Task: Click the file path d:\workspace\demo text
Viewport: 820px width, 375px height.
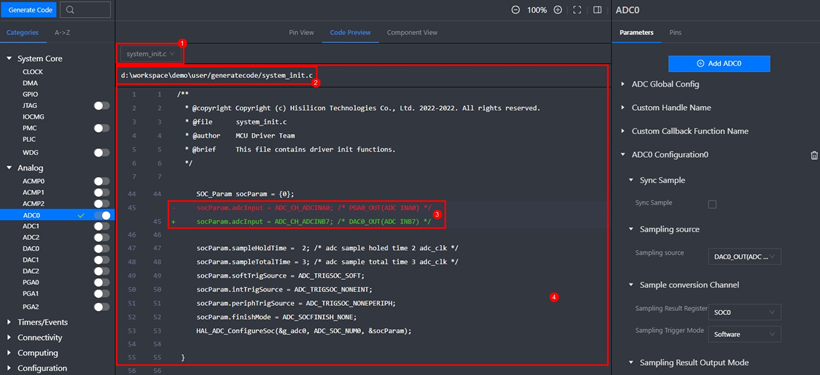Action: coord(217,76)
